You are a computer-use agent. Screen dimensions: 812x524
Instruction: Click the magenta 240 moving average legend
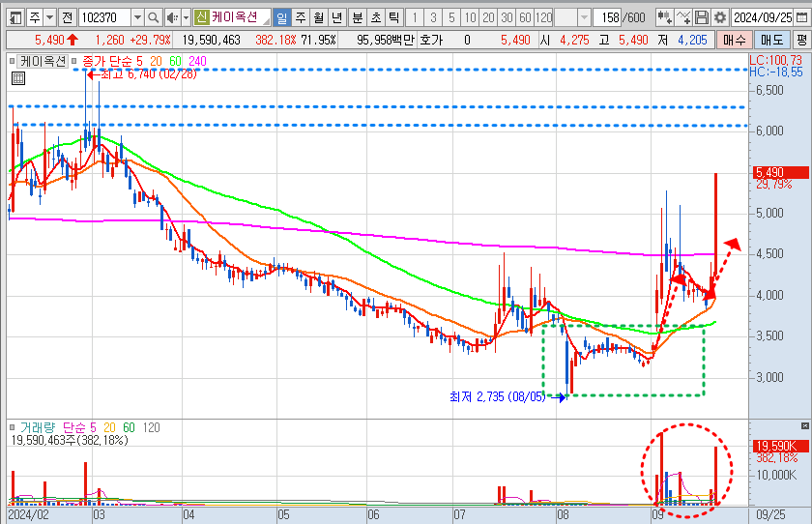point(197,62)
